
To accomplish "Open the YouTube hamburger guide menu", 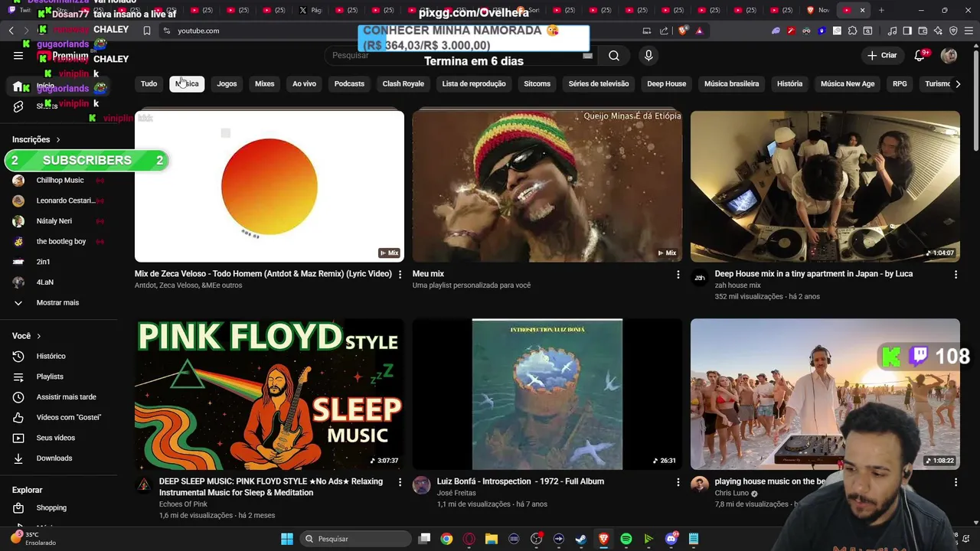I will (x=18, y=56).
